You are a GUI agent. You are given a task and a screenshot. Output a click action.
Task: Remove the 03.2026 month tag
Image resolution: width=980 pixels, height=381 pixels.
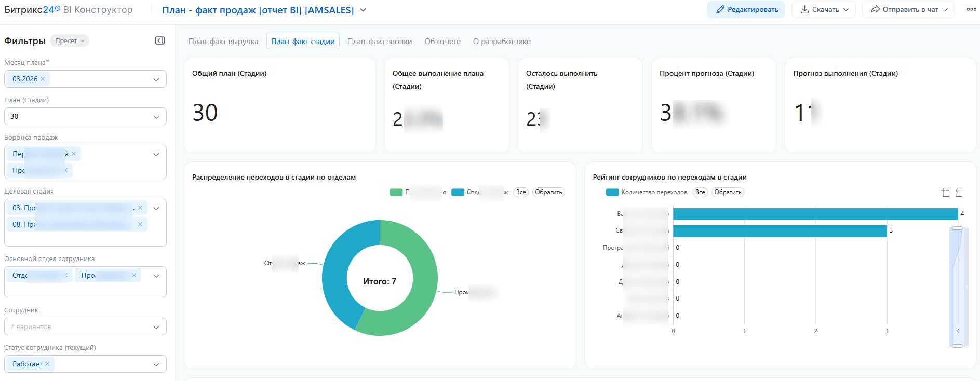43,79
